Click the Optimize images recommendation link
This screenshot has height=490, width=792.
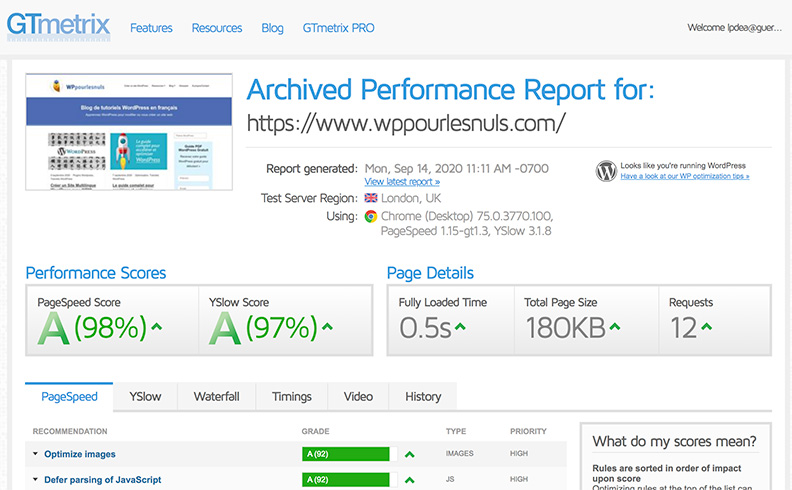coord(80,454)
